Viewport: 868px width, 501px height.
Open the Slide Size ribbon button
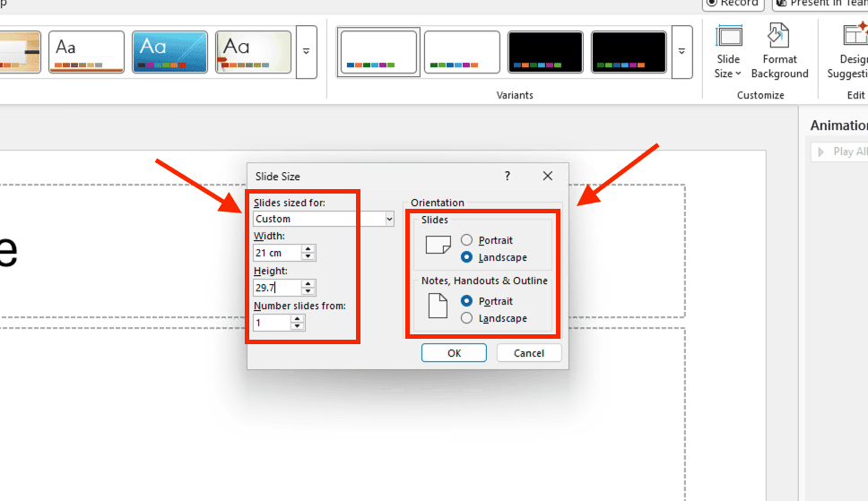(728, 52)
